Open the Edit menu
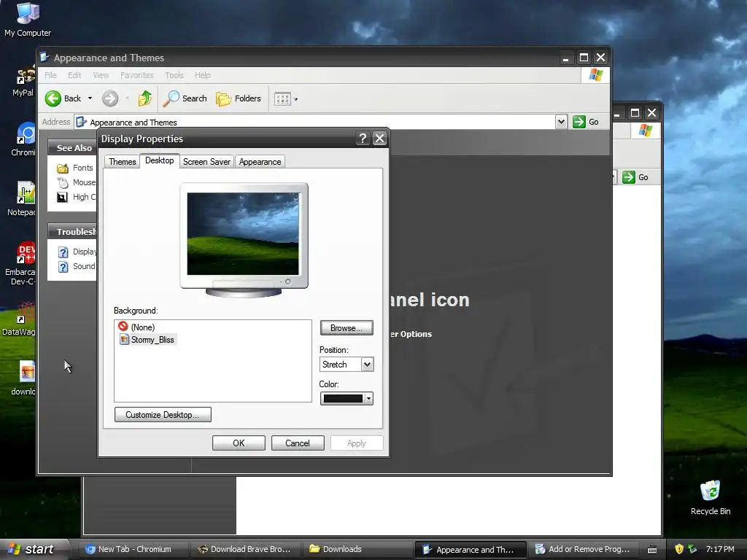This screenshot has height=560, width=747. 74,75
